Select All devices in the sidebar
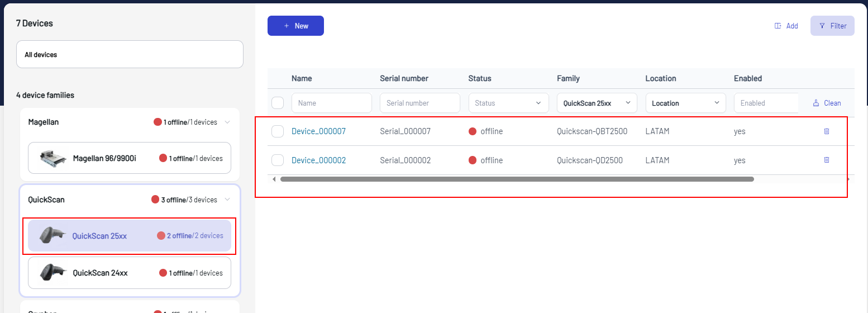 pos(130,54)
